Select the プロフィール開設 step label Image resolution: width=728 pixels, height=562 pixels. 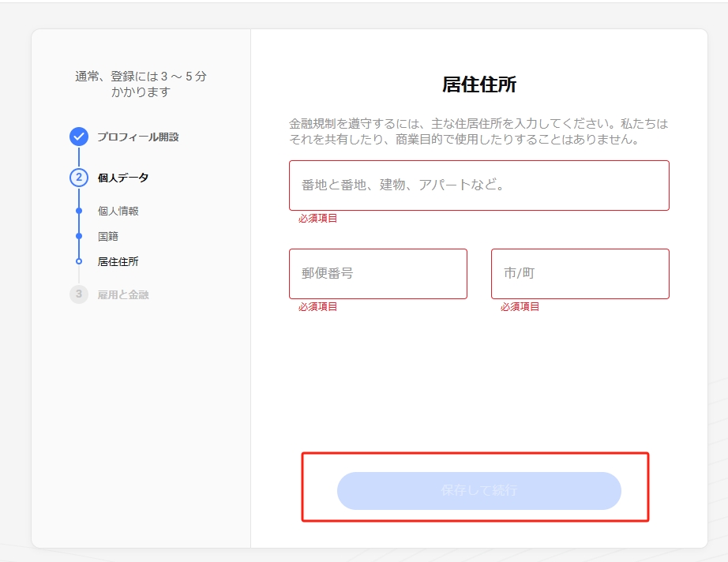[x=137, y=137]
